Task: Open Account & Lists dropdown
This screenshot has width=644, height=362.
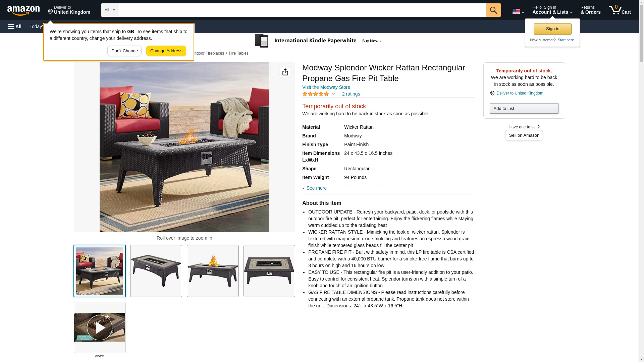Action: pyautogui.click(x=552, y=10)
